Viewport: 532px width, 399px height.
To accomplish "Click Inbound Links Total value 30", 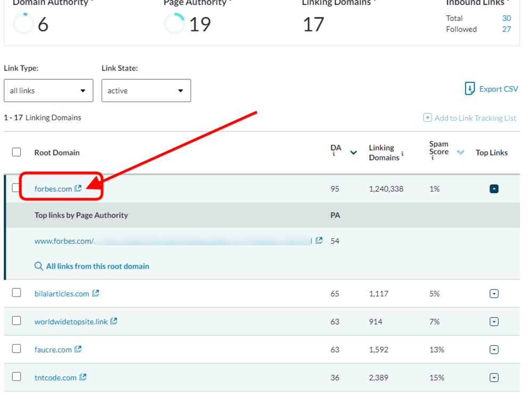I will [506, 18].
